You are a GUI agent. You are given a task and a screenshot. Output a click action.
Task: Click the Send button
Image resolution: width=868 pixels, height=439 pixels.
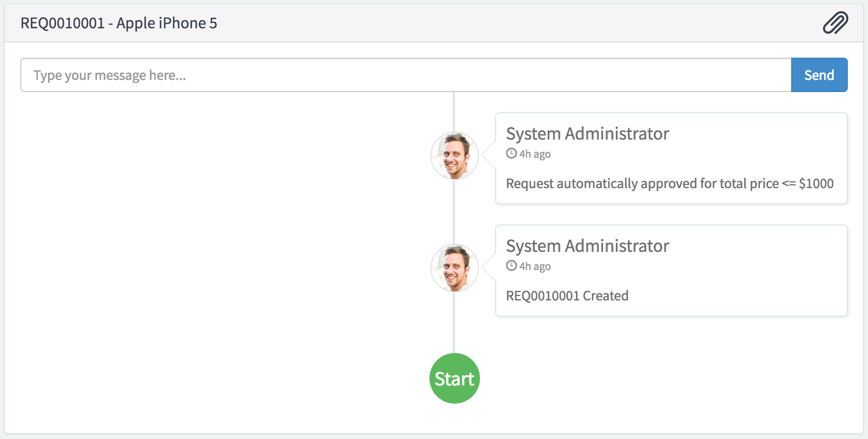coord(819,75)
